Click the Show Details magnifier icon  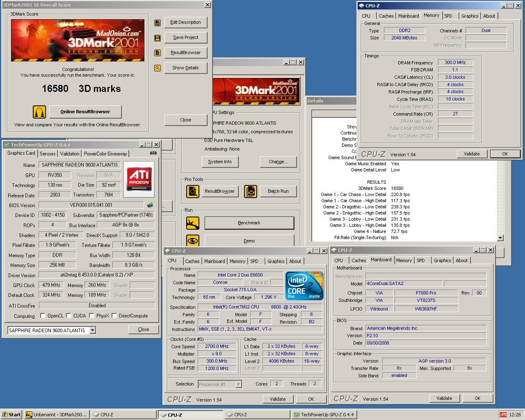pos(157,68)
